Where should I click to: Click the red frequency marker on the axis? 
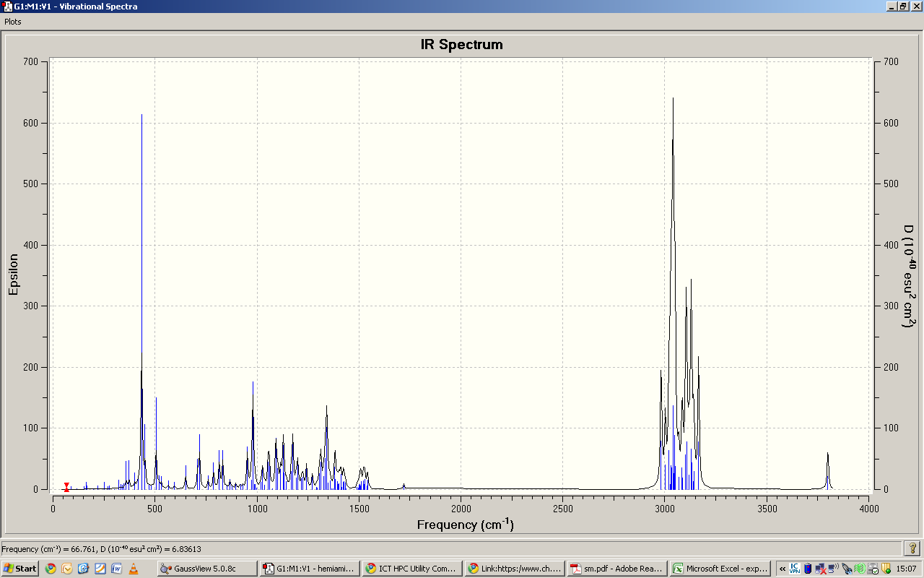[x=66, y=487]
